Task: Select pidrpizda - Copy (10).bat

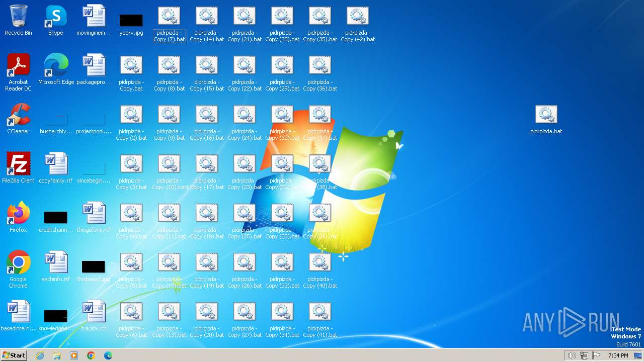Action: coord(169,171)
